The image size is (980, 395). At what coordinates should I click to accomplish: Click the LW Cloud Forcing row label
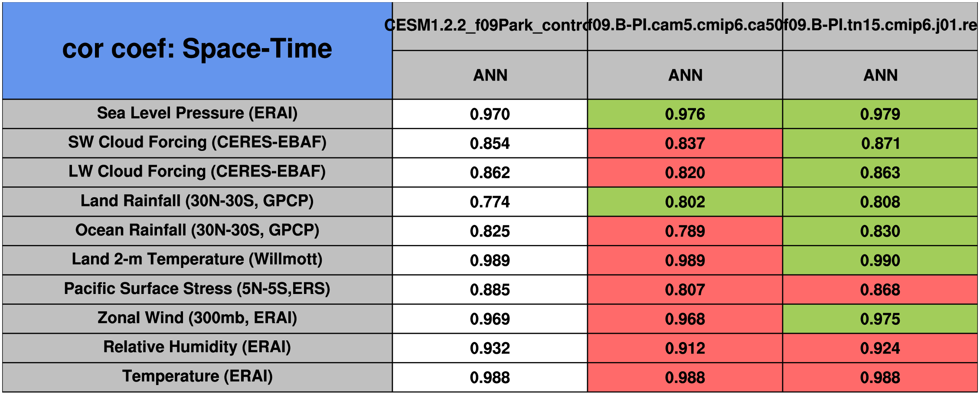(x=197, y=172)
